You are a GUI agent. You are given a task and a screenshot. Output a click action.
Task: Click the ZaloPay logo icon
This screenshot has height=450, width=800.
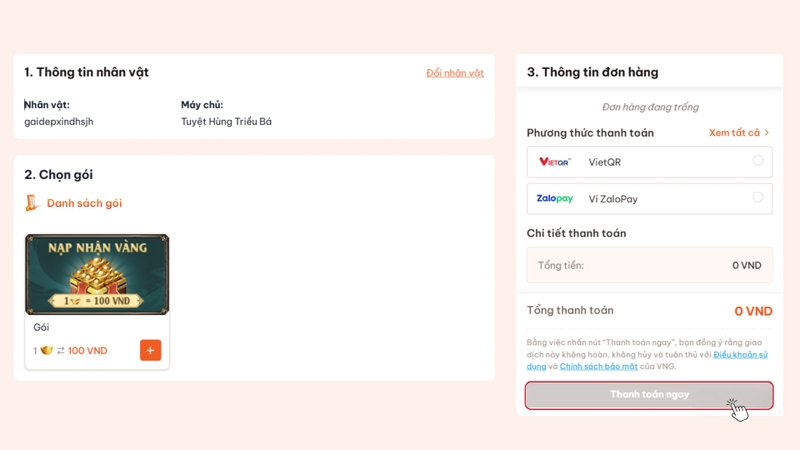point(555,198)
